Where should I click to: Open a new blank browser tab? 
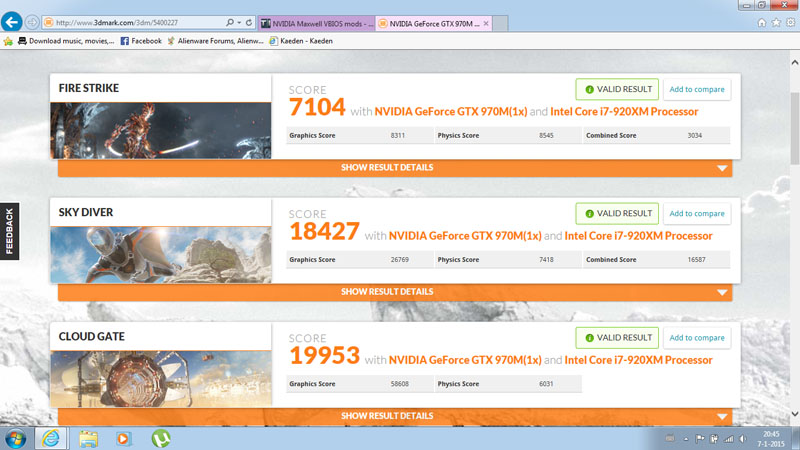500,23
